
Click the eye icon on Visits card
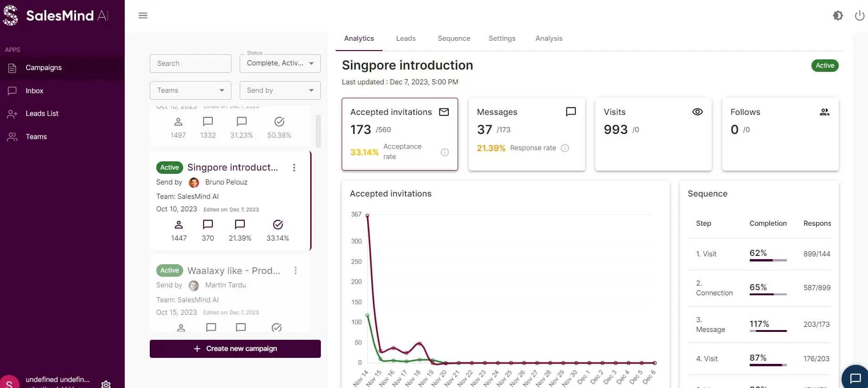(697, 112)
